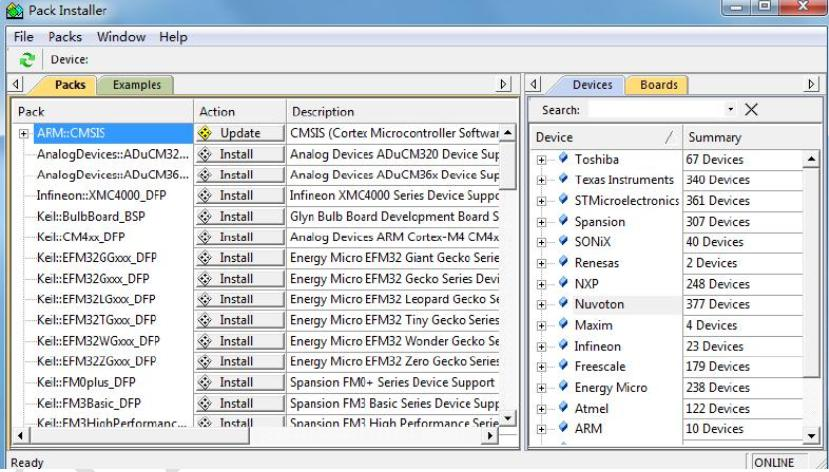829x472 pixels.
Task: Expand the Texas Instruments device tree
Action: point(541,180)
